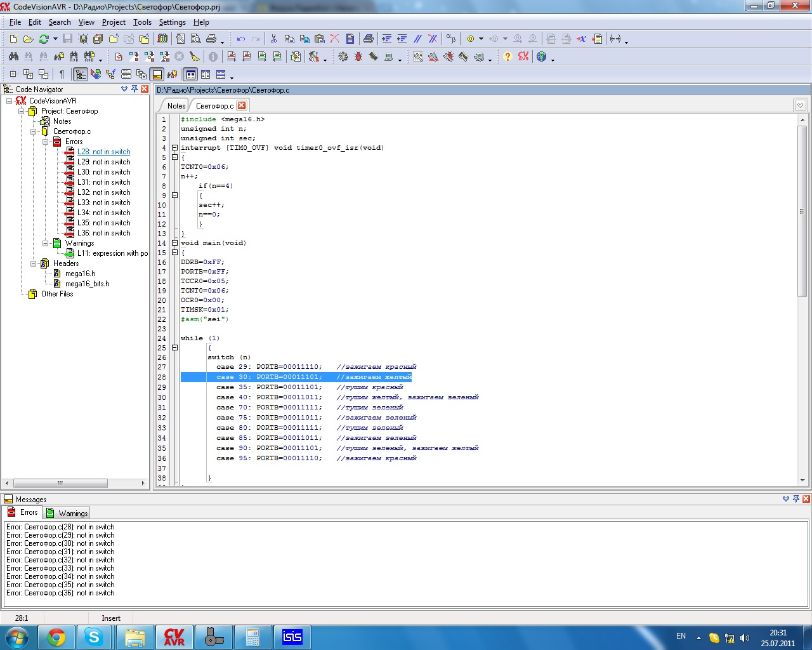This screenshot has height=650, width=812.
Task: Switch to the Warnings messages tab
Action: pyautogui.click(x=68, y=513)
